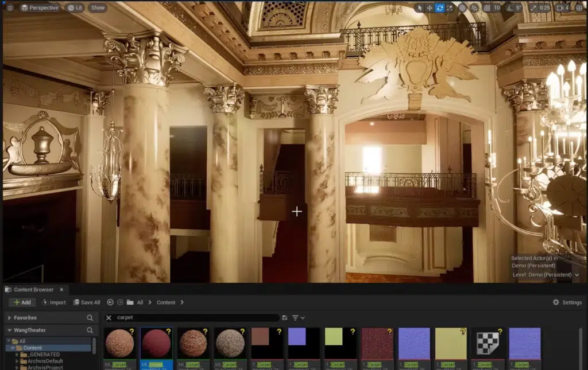Click the Add button in Content Browser
588x370 pixels.
(22, 302)
